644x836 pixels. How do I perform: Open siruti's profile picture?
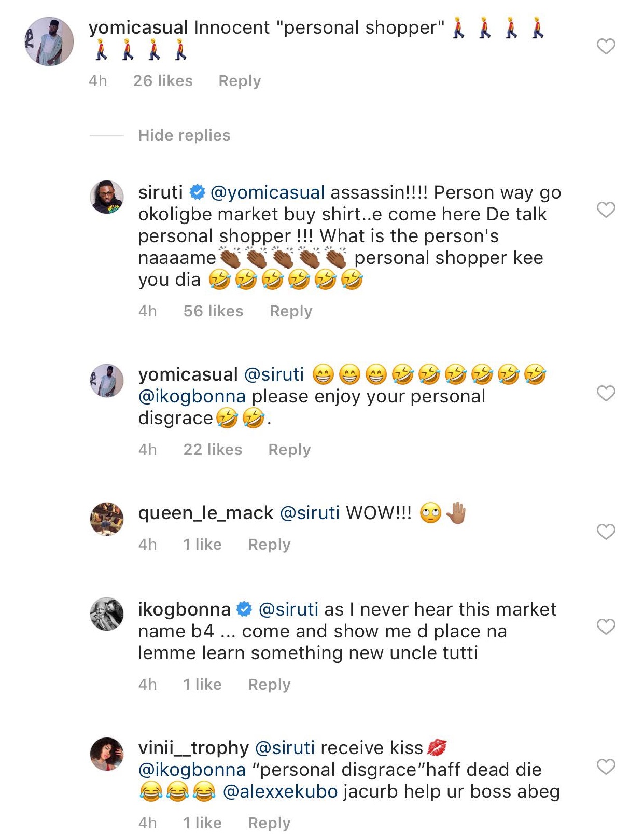pos(107,197)
